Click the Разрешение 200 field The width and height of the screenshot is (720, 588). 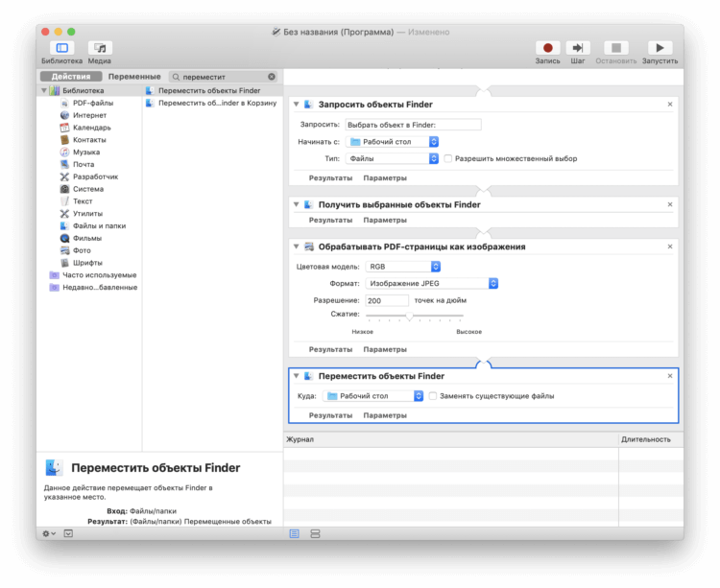coord(387,300)
